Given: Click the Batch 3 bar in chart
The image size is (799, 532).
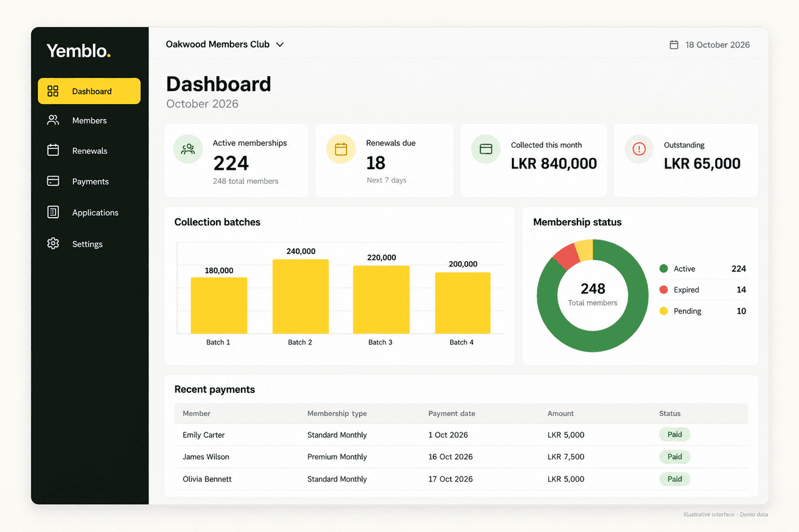Looking at the screenshot, I should point(381,299).
